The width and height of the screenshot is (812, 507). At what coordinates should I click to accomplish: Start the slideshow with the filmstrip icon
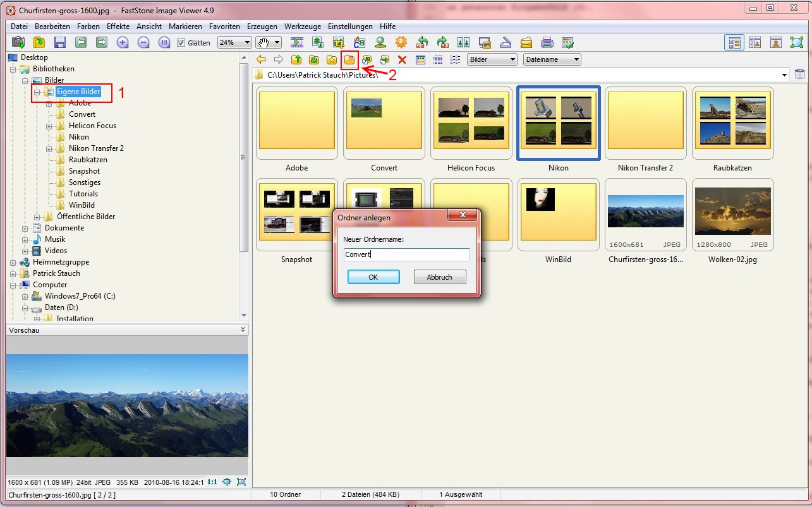click(x=298, y=42)
